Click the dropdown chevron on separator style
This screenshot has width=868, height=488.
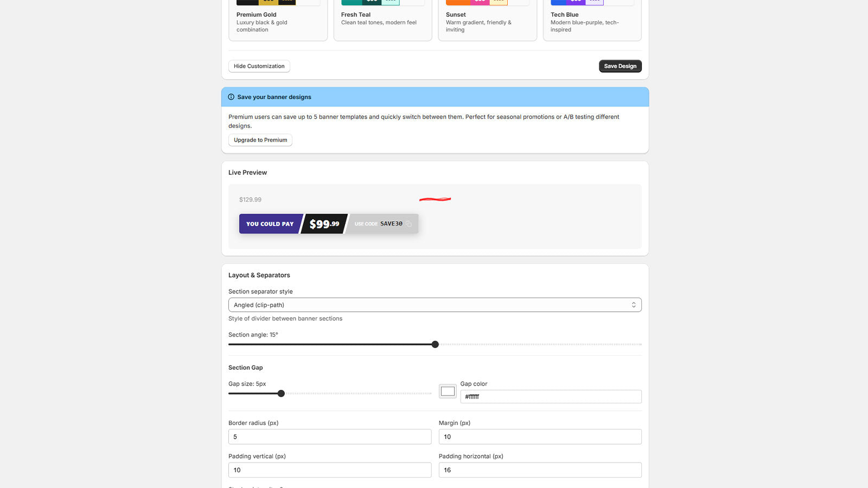pyautogui.click(x=633, y=305)
